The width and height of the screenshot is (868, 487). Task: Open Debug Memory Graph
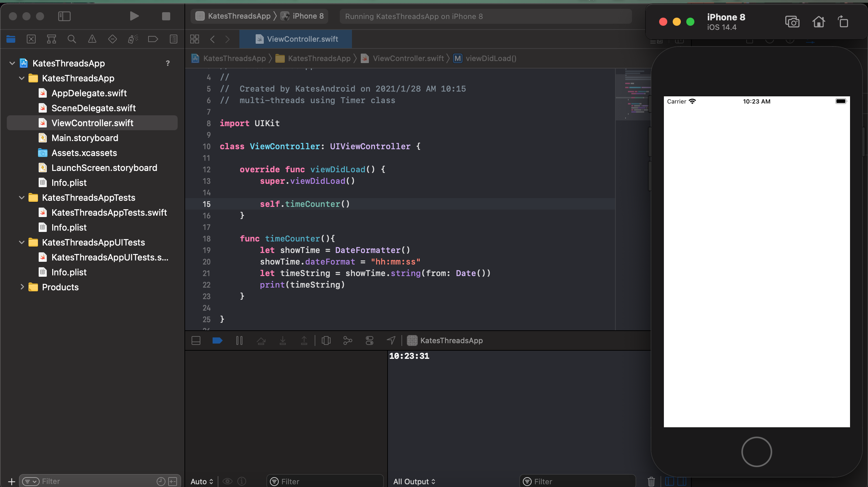click(348, 340)
